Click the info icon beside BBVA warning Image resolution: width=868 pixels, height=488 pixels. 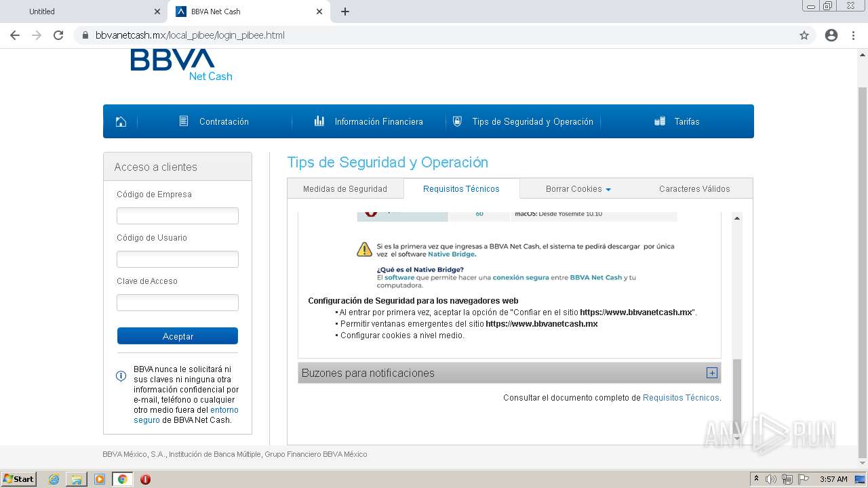121,375
